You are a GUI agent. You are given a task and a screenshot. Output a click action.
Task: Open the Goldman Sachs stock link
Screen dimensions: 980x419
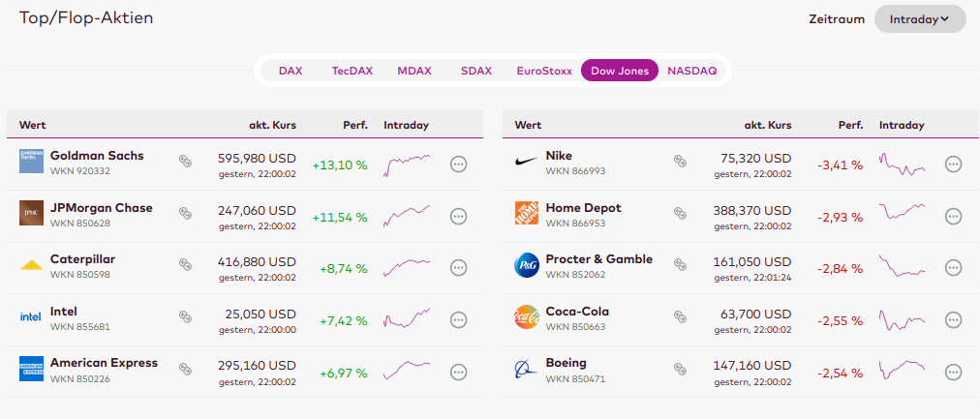pyautogui.click(x=97, y=156)
